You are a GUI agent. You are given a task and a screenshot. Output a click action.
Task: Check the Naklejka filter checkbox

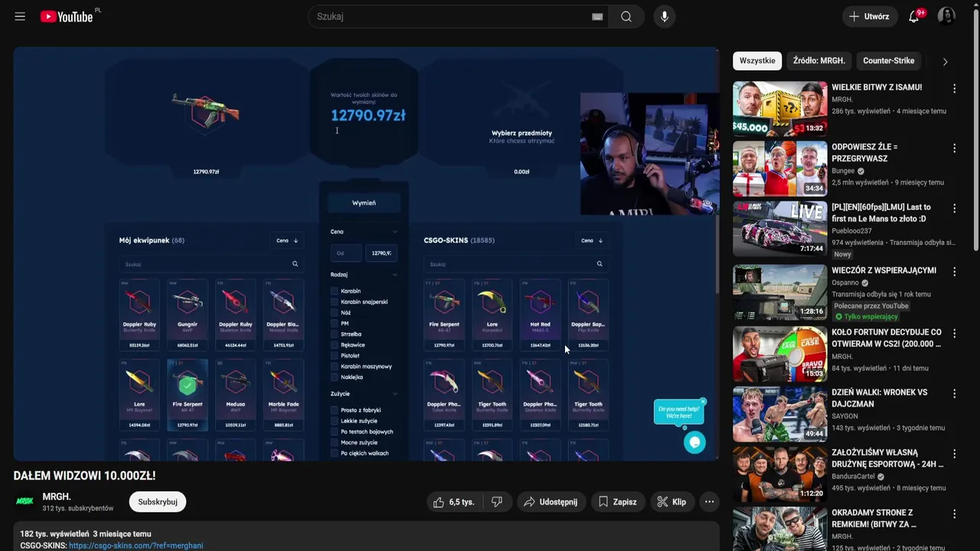[x=335, y=377]
